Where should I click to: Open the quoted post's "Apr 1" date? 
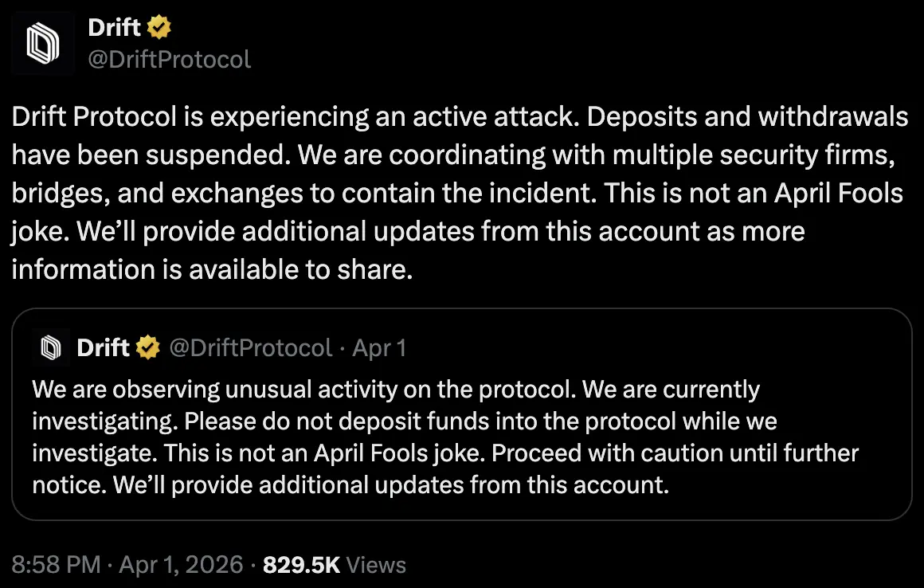[379, 347]
